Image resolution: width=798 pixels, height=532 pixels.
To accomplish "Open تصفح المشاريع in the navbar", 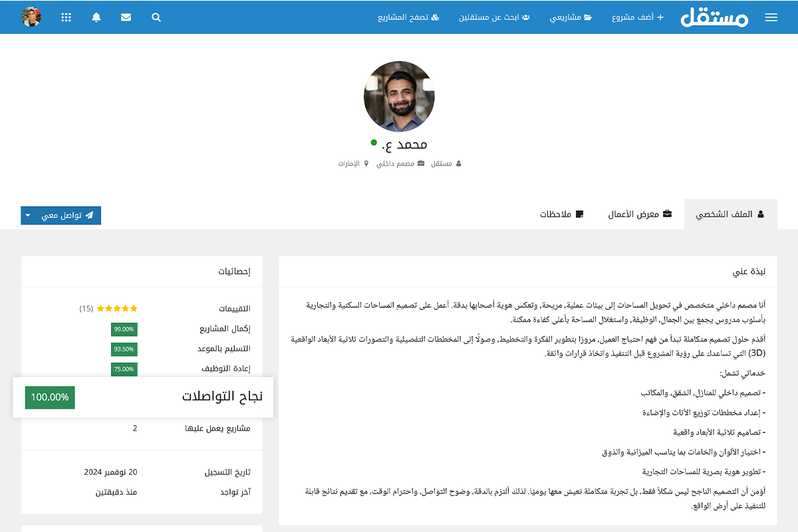I will (x=408, y=17).
